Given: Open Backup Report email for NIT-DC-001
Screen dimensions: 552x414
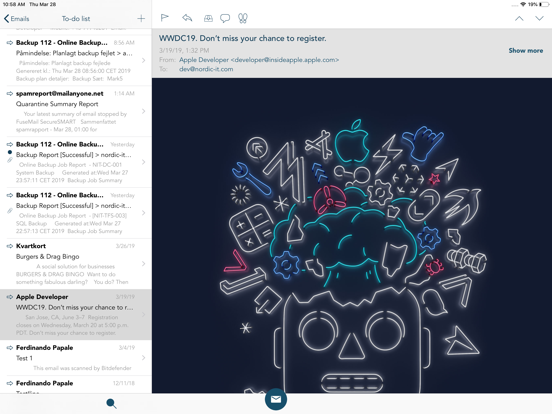Looking at the screenshot, I should click(76, 162).
